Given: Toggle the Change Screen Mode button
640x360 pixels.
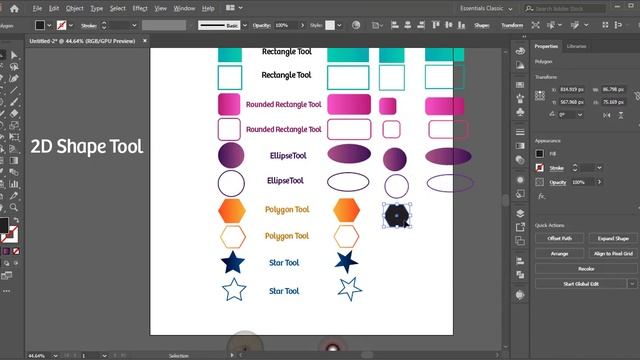Looking at the screenshot, I should coord(6,276).
